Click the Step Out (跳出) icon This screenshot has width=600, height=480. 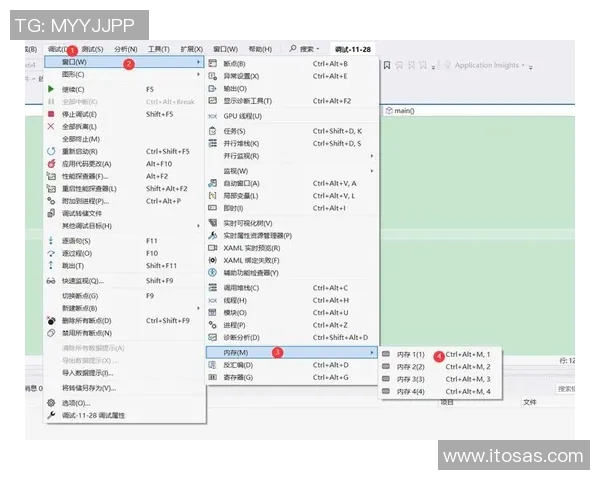[x=51, y=266]
